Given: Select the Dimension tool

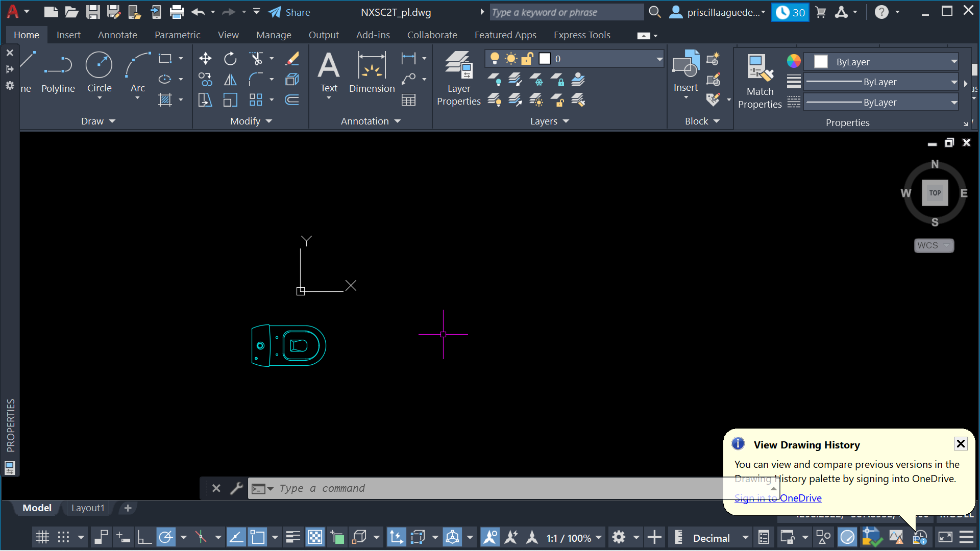Looking at the screenshot, I should point(372,73).
